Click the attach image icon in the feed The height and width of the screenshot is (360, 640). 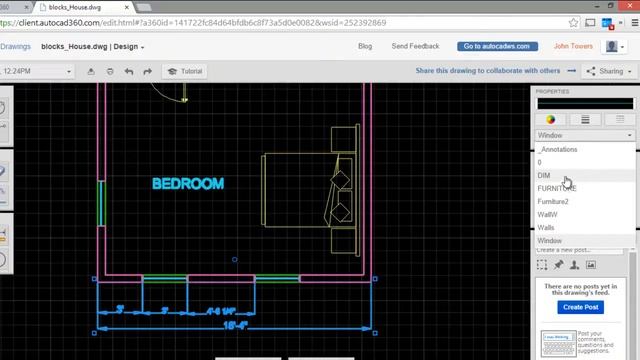pos(591,265)
